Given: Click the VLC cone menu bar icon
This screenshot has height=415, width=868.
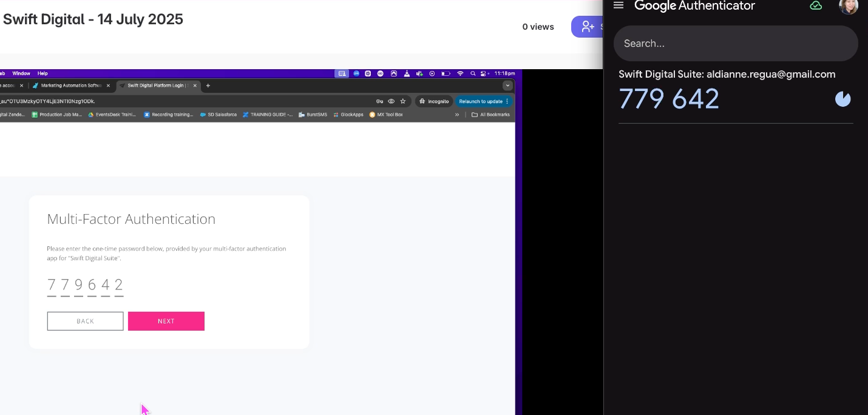Looking at the screenshot, I should (x=407, y=73).
